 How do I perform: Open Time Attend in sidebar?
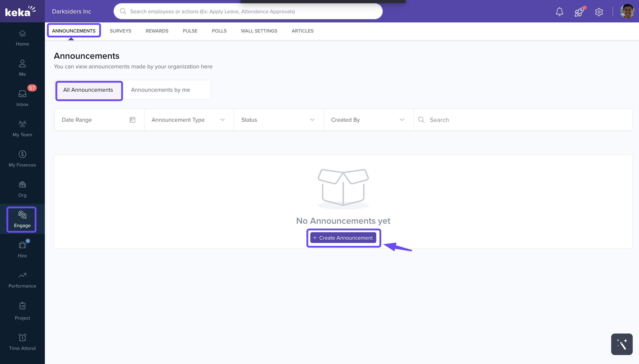(x=22, y=342)
